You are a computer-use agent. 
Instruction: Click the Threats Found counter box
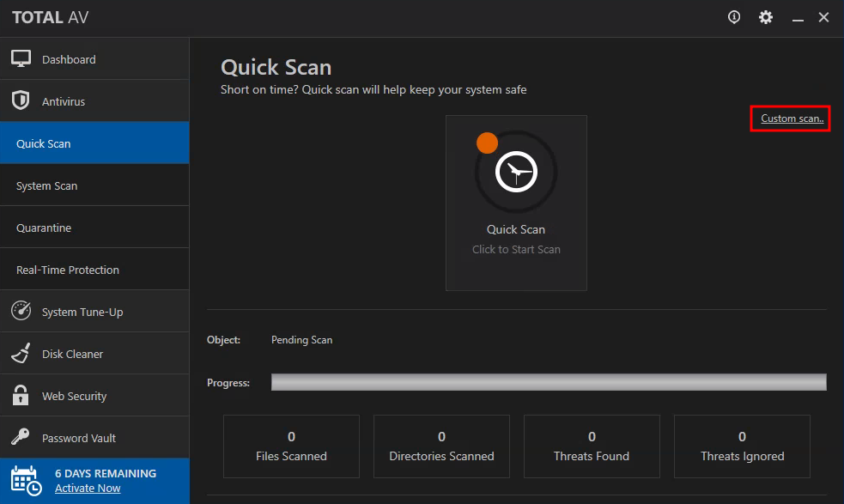[x=592, y=446]
